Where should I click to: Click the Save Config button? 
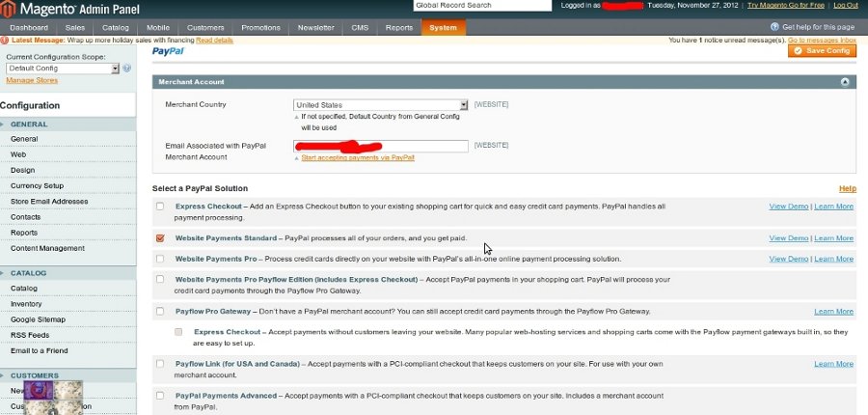(822, 50)
